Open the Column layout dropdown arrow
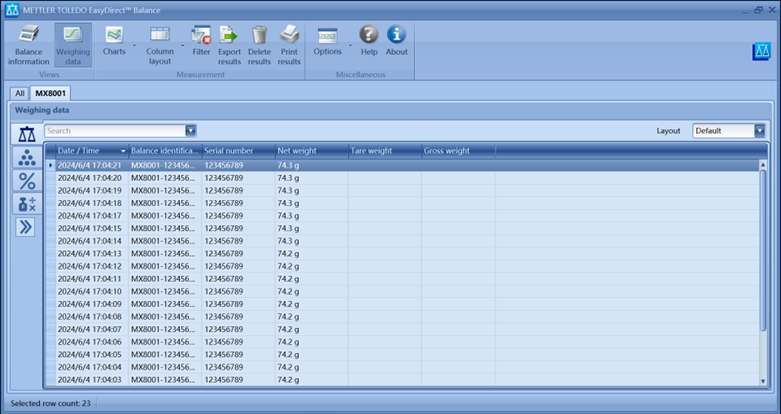Screen dimensions: 781x414 coord(182,45)
